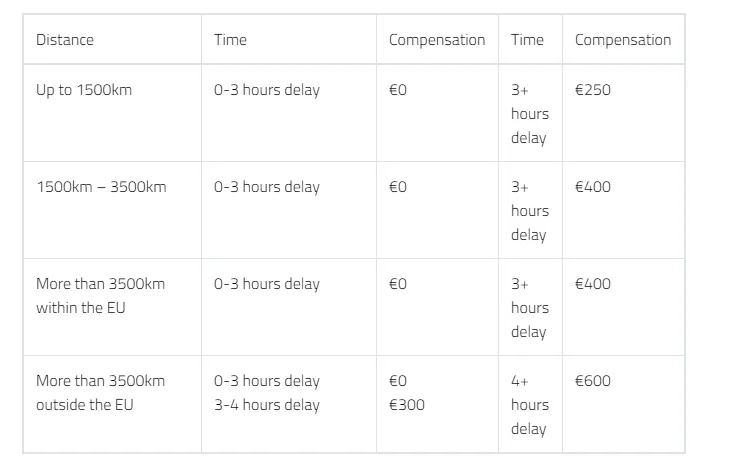Click €0 in the outside-the-EU row

pyautogui.click(x=398, y=381)
